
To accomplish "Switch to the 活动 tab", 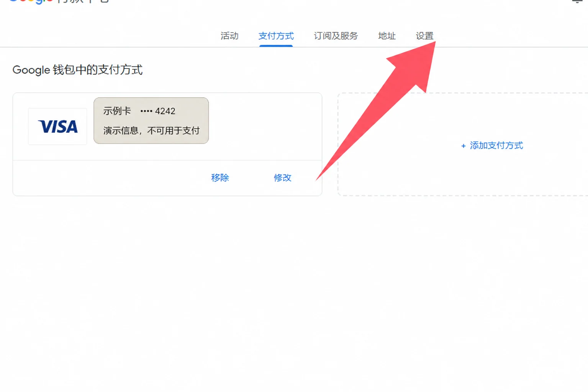I will tap(229, 36).
